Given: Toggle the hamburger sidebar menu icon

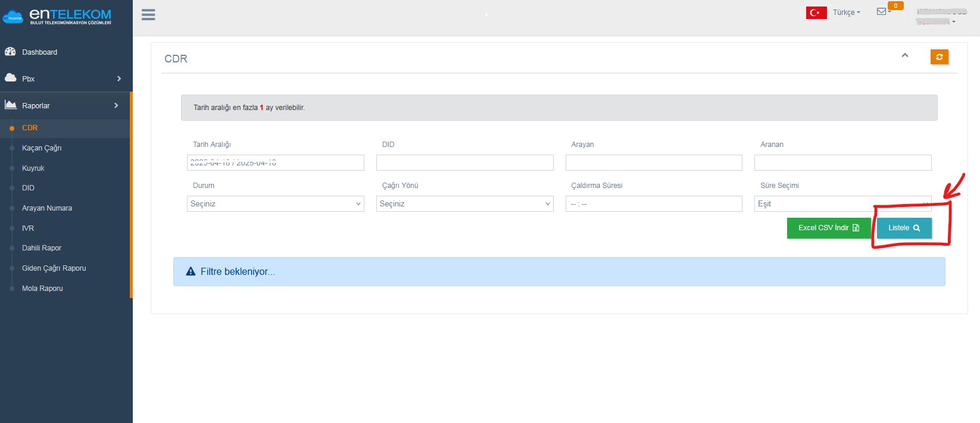Looking at the screenshot, I should (x=148, y=15).
